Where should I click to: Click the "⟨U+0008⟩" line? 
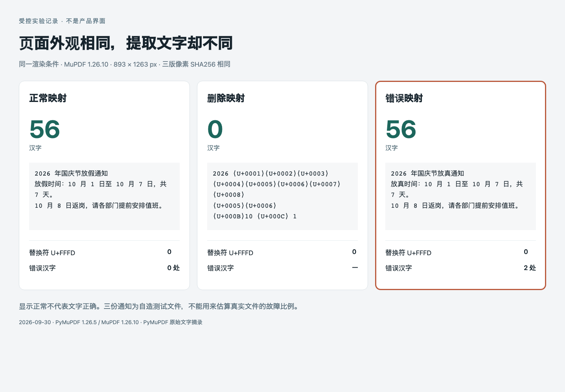pos(229,195)
